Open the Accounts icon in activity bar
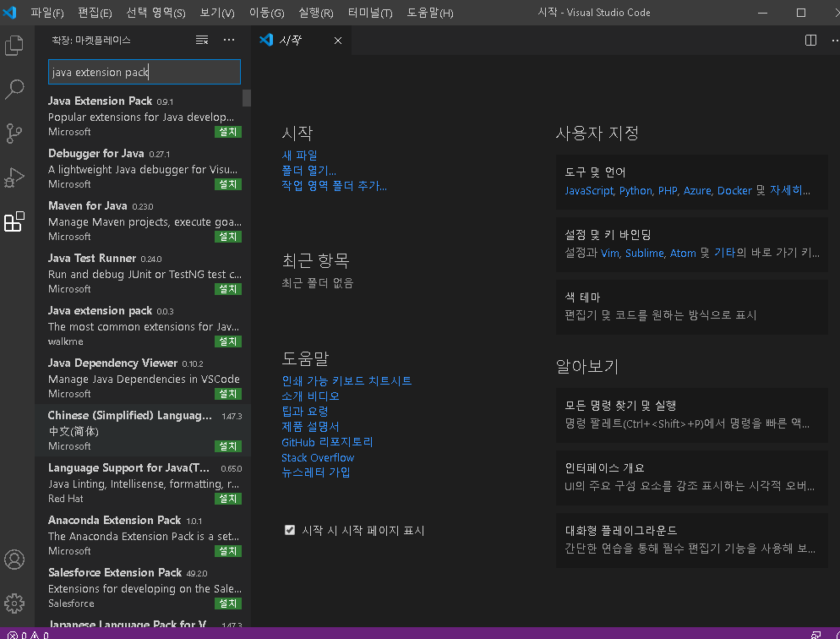The height and width of the screenshot is (639, 840). tap(14, 560)
